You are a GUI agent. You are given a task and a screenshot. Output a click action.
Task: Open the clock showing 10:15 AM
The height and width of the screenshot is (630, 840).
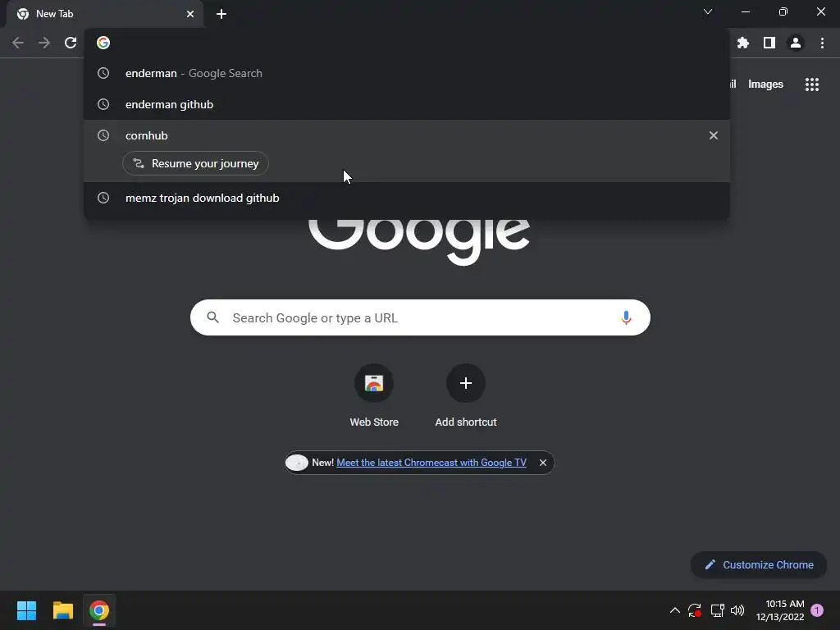pyautogui.click(x=780, y=610)
